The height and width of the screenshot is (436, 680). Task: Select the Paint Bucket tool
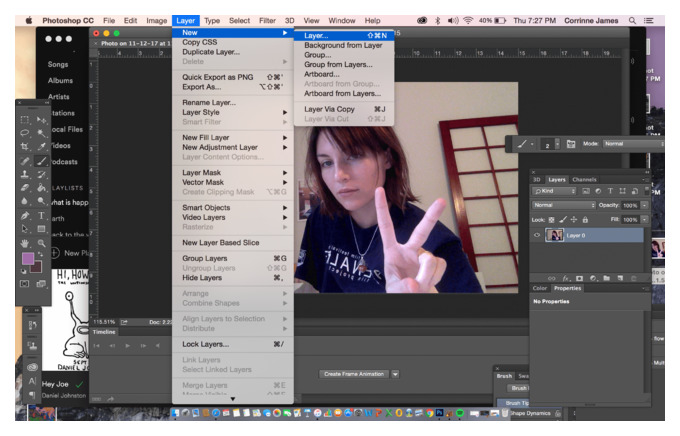[x=42, y=188]
